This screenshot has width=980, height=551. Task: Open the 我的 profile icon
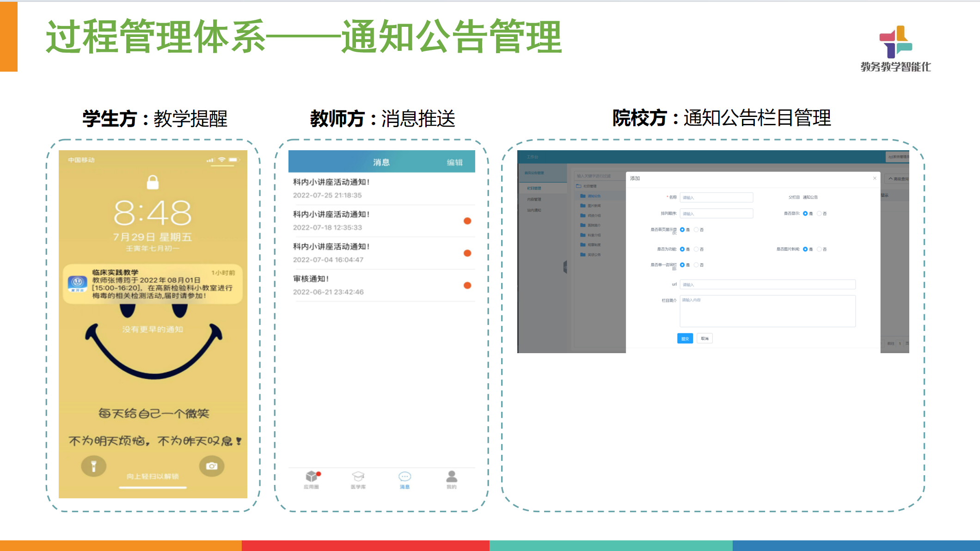(452, 477)
